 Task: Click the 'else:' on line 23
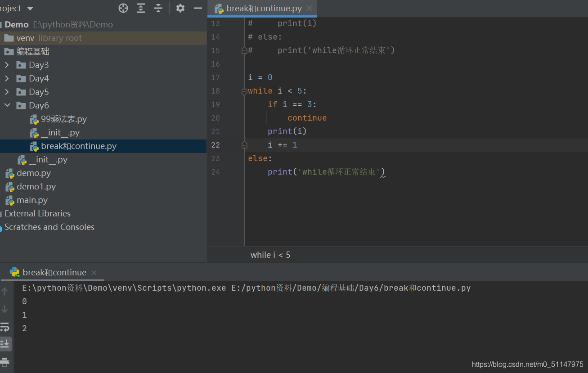pos(260,158)
